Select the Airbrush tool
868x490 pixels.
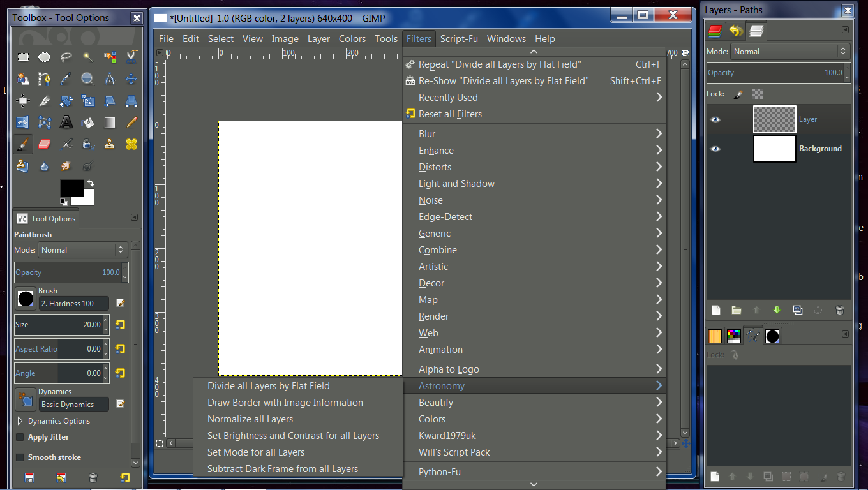point(66,144)
